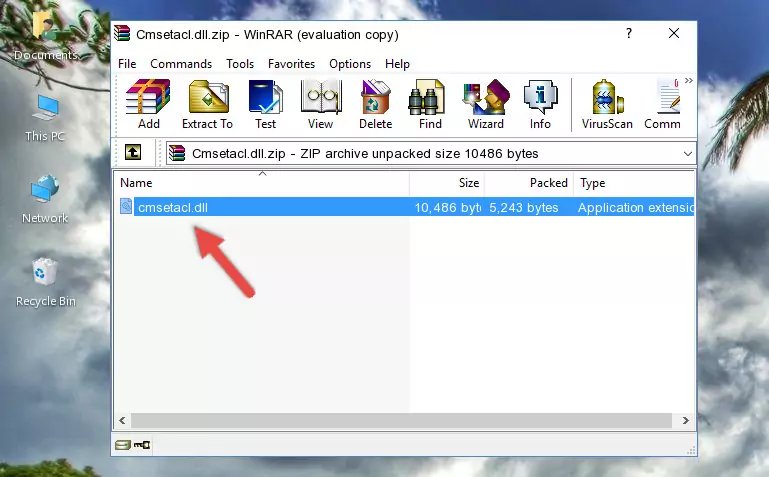Close the WinRAR window
The width and height of the screenshot is (769, 477).
pos(674,33)
